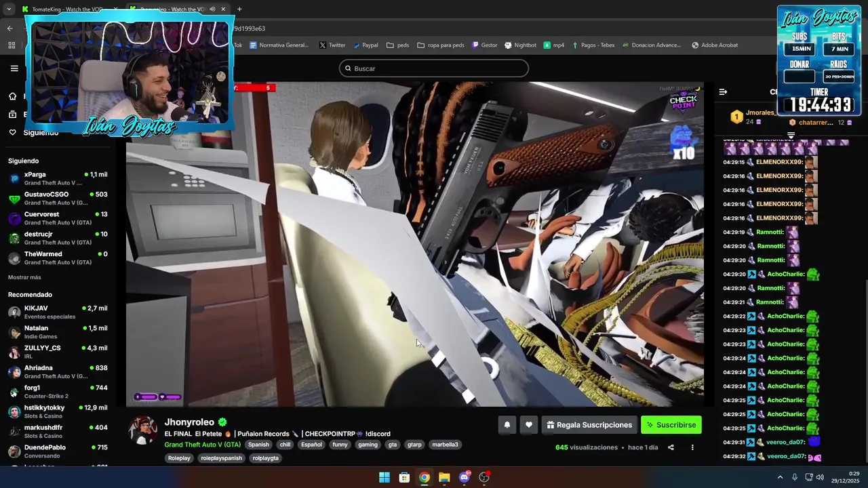
Task: Open recommended channel Natalan
Action: tap(58, 332)
